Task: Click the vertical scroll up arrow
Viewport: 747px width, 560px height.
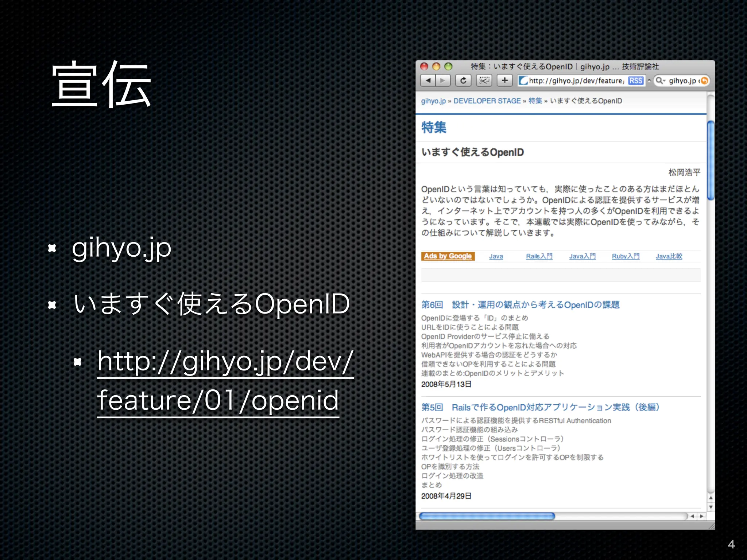Action: click(711, 498)
